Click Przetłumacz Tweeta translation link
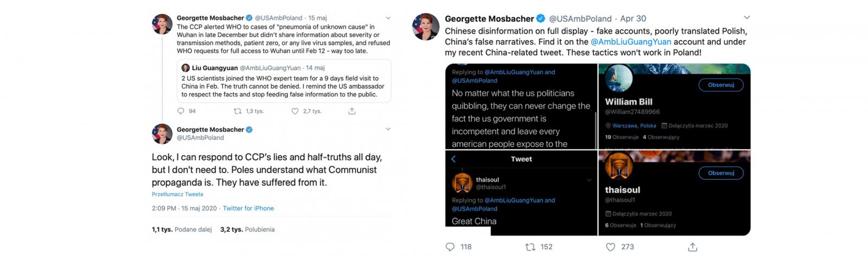868x258 pixels. point(177,194)
